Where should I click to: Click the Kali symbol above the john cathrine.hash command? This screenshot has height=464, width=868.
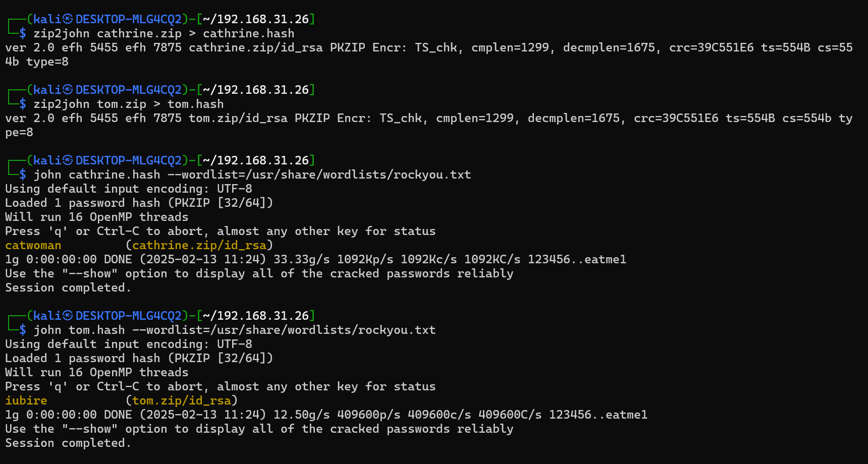(x=68, y=160)
